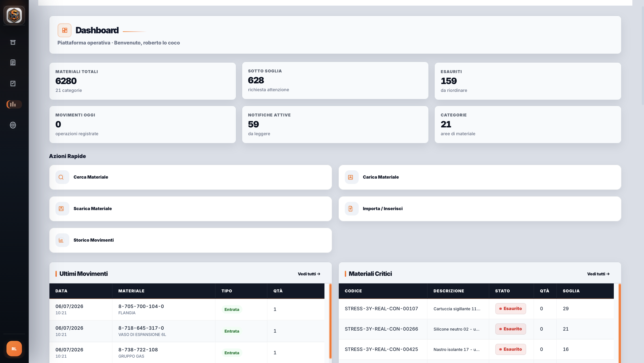The width and height of the screenshot is (644, 363).
Task: Click Vedi tutti in Ultimi Movimenti
Action: point(309,274)
